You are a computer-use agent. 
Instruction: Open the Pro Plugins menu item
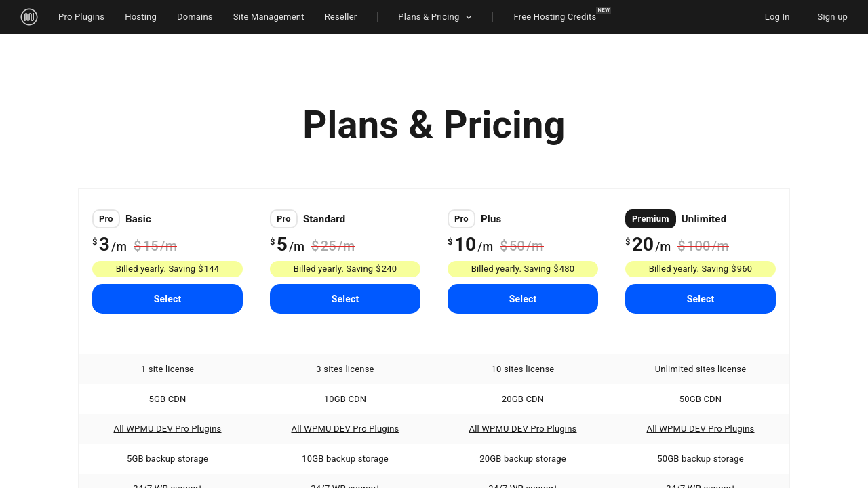click(x=81, y=17)
